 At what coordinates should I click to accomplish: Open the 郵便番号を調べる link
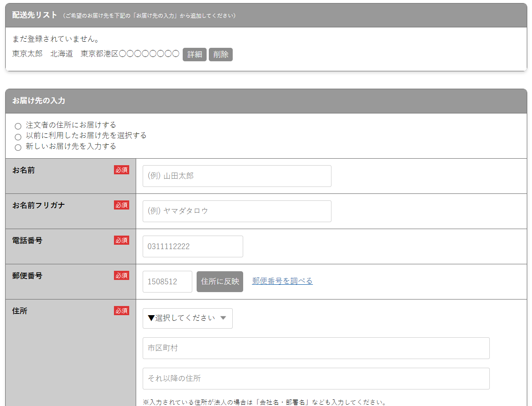[x=282, y=281]
